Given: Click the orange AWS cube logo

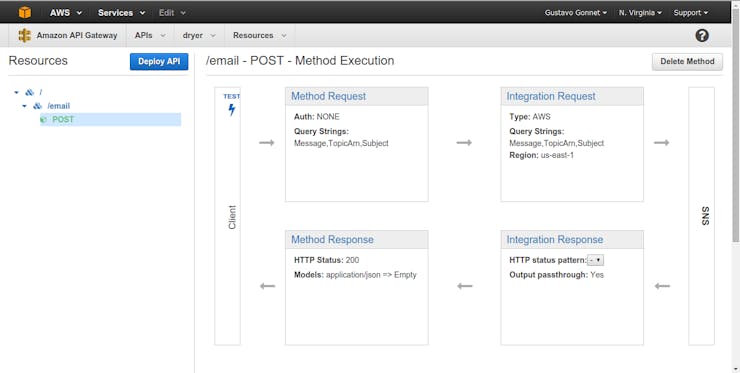Looking at the screenshot, I should click(x=25, y=12).
